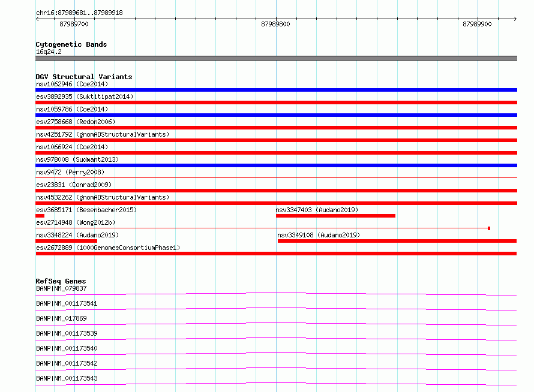Select nsv4251792 (gnomADStructuralVariants) label
The height and width of the screenshot is (392, 534).
click(x=103, y=134)
